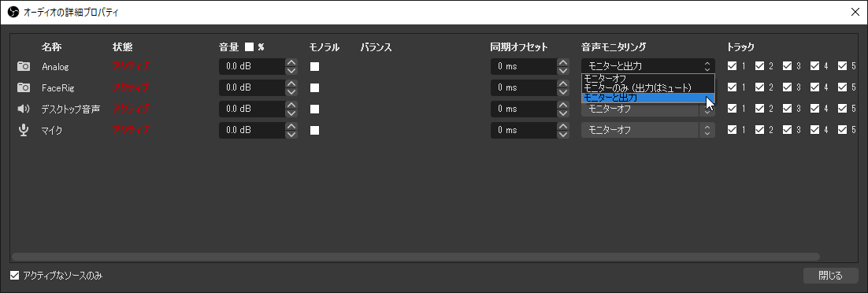Toggle the volume percent checkbox
868x293 pixels.
249,47
